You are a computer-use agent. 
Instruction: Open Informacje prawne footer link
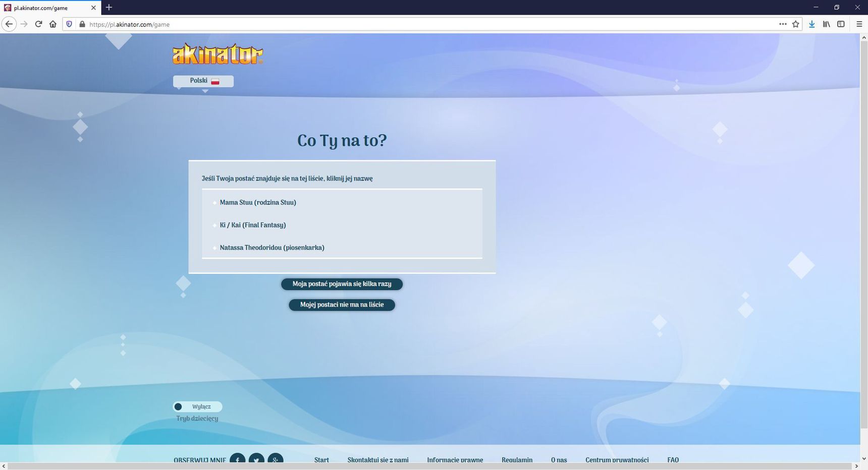(x=455, y=460)
